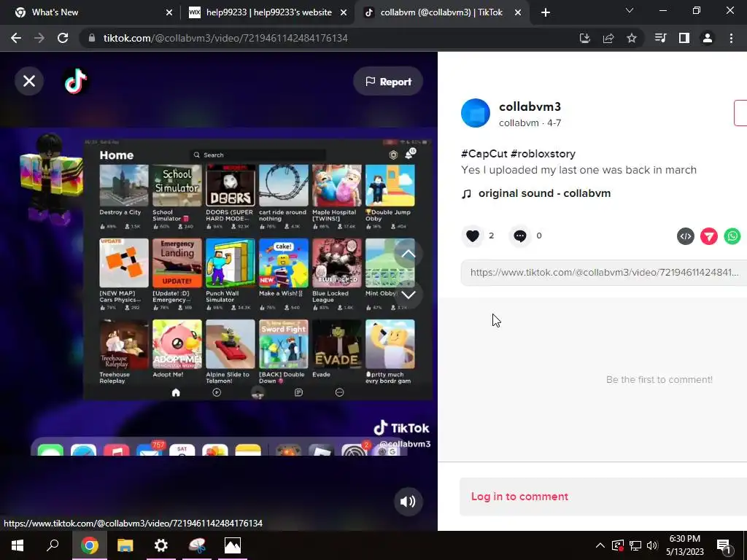Go back to the previous page
The height and width of the screenshot is (560, 747).
pyautogui.click(x=16, y=38)
